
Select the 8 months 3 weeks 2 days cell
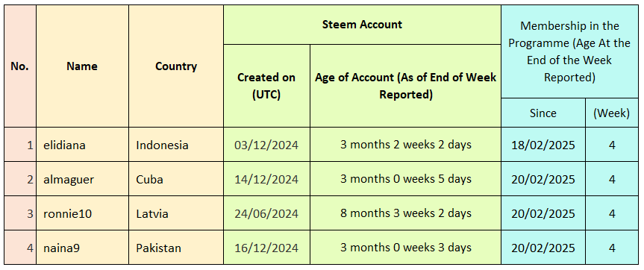click(x=405, y=213)
